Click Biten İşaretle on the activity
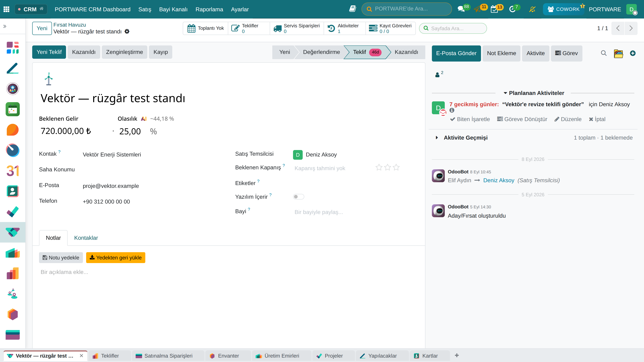644x362 pixels. pyautogui.click(x=470, y=119)
